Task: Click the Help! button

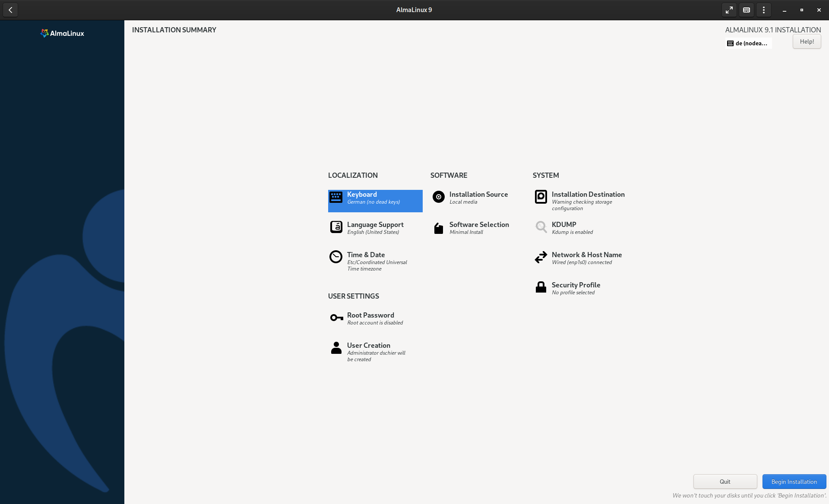Action: point(807,41)
